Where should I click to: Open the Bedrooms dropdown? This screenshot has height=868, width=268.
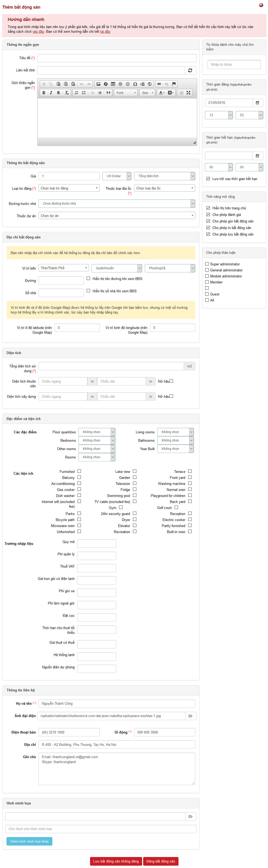pos(97,440)
